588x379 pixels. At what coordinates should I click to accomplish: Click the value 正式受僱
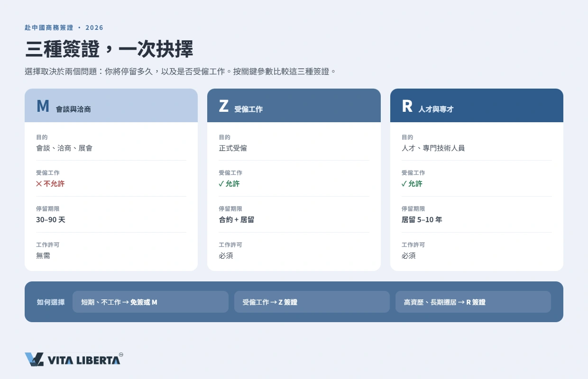click(233, 148)
